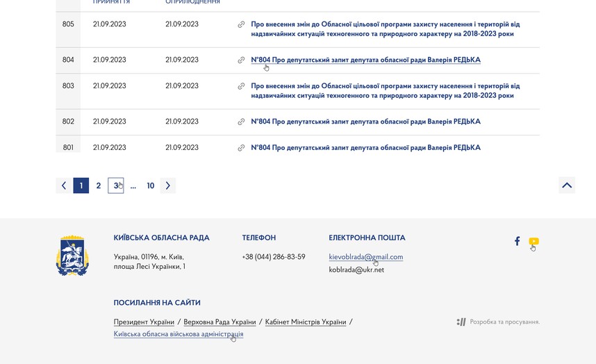Open program changes link in row 803
The height and width of the screenshot is (364, 596).
click(386, 91)
